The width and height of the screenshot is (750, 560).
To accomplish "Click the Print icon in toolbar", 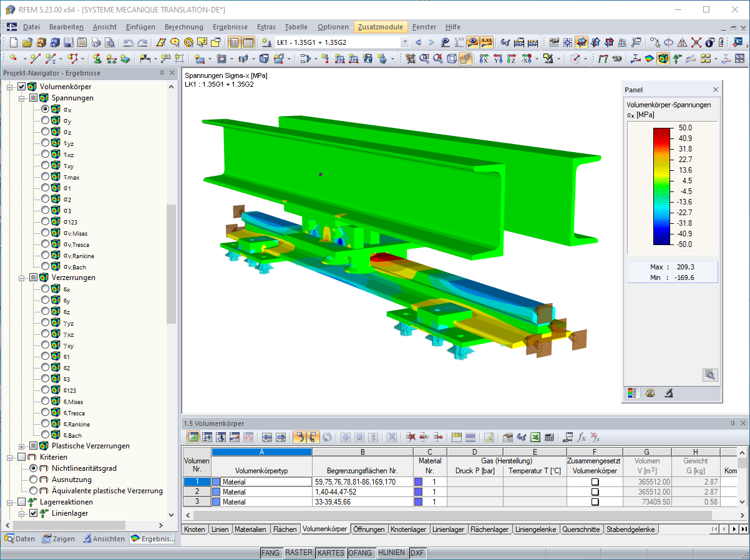I will coord(96,43).
